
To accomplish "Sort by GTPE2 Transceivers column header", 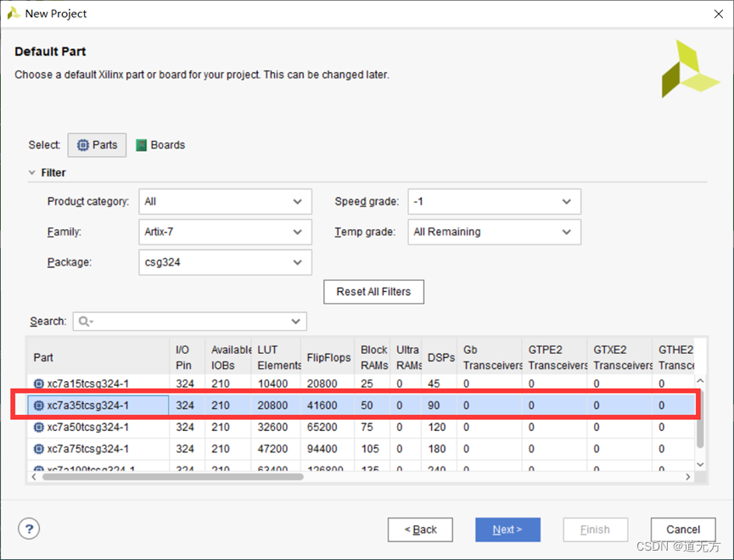I will point(555,357).
